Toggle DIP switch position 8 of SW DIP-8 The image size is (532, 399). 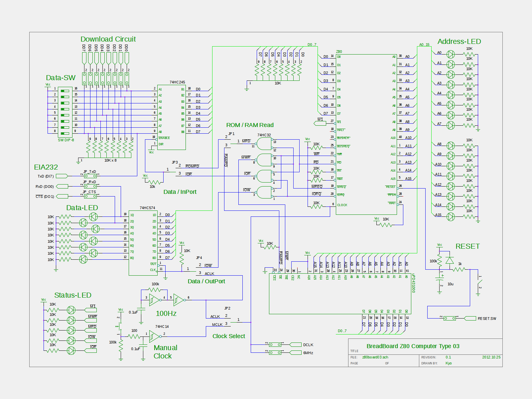(x=65, y=133)
